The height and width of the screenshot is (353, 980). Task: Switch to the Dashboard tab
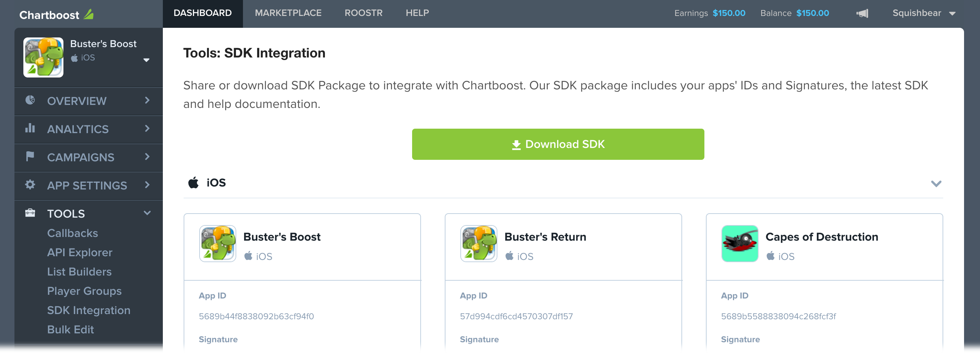[x=203, y=13]
